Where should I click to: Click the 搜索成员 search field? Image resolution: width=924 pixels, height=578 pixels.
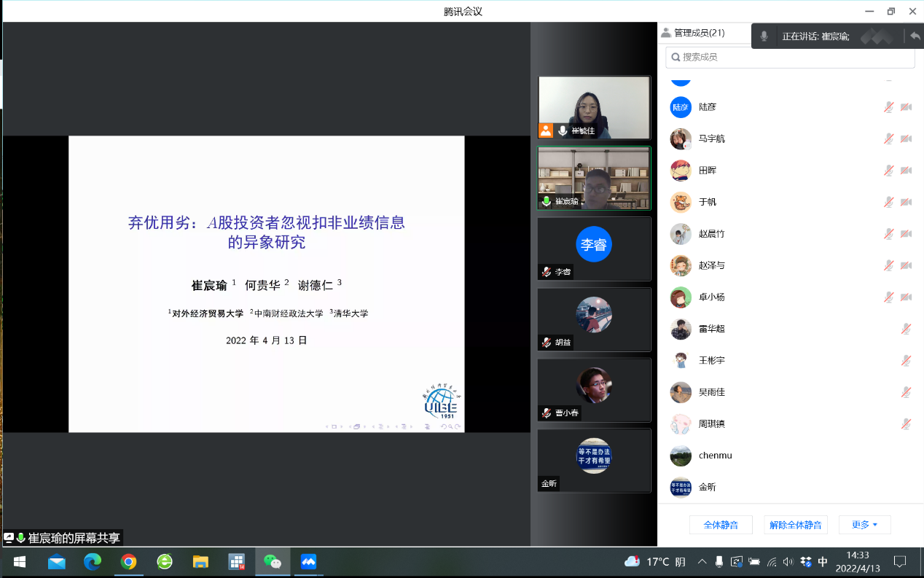pos(790,57)
